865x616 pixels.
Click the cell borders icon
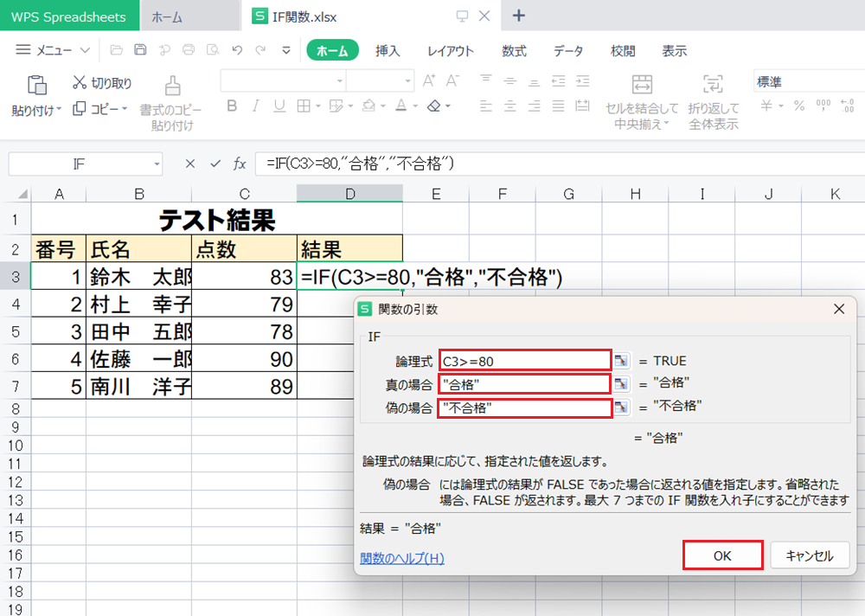coord(304,106)
